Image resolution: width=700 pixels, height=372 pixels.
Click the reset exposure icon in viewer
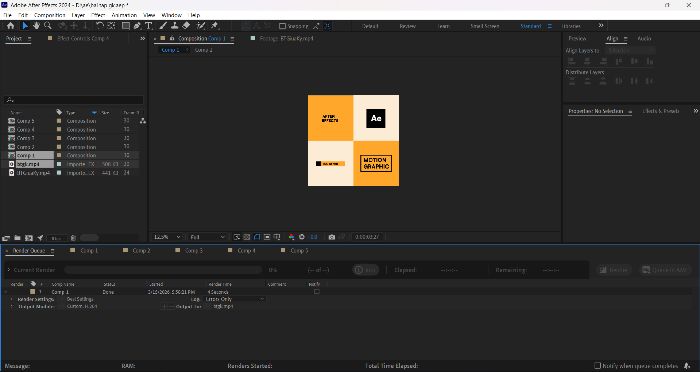[302, 237]
